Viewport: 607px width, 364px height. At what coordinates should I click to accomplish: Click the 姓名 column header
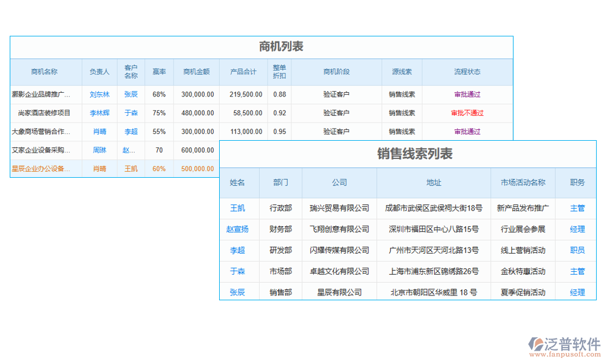(x=239, y=183)
